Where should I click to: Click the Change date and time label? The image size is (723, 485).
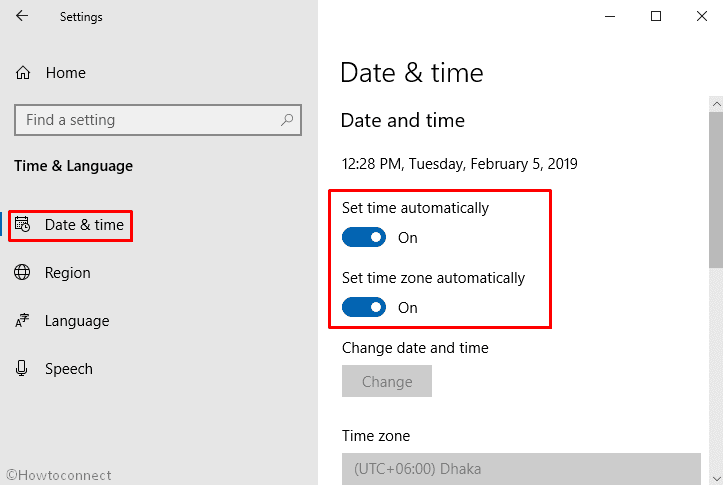[x=415, y=348]
